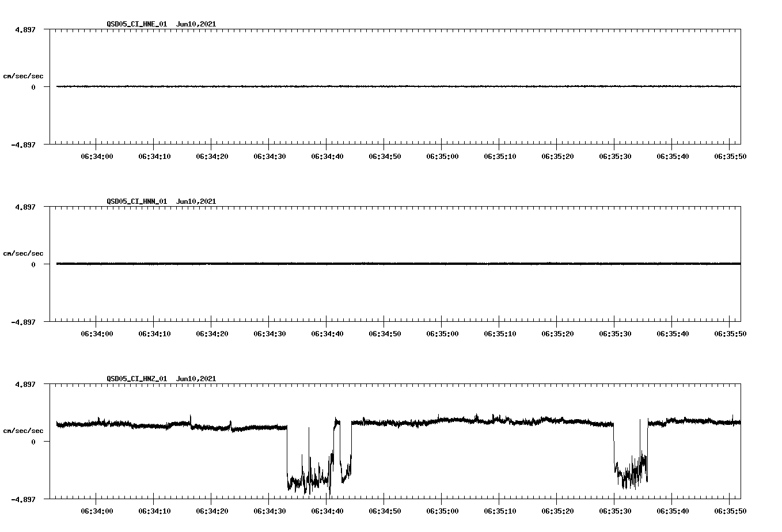Click the QSD05_CI_HNN_01 channel title
The width and height of the screenshot is (782, 532).
[x=136, y=202]
